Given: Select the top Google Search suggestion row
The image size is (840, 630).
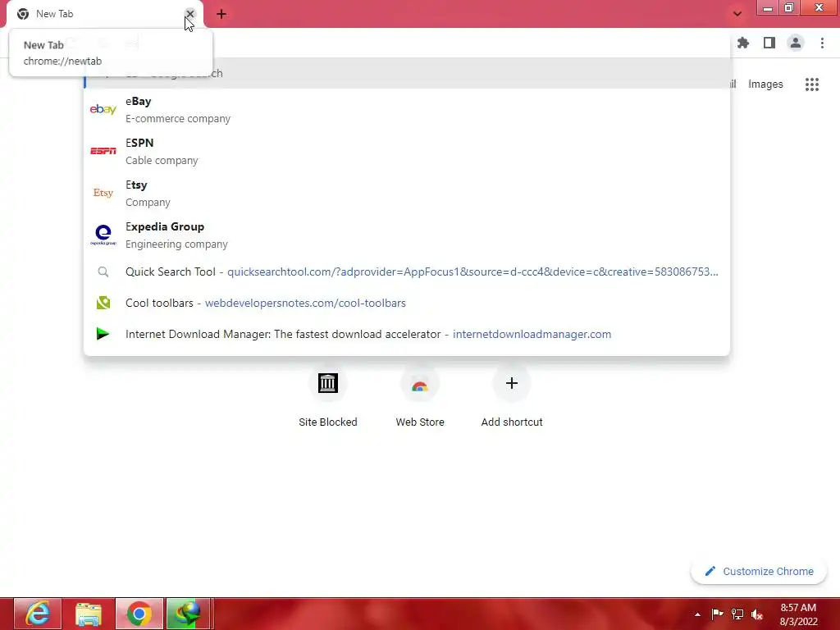Looking at the screenshot, I should click(x=407, y=73).
